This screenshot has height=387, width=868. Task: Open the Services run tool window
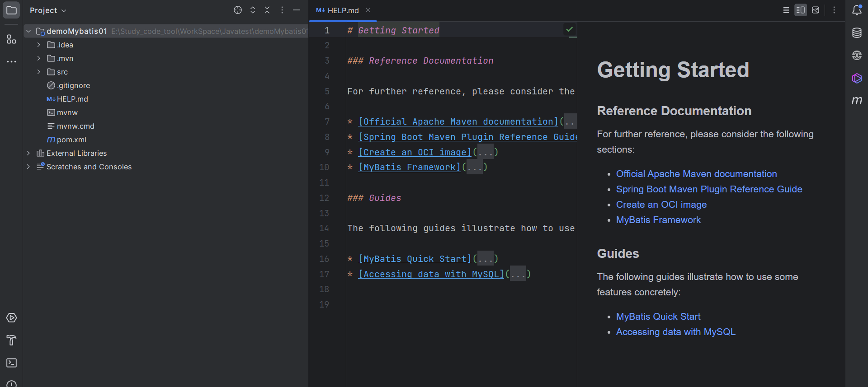(x=11, y=317)
